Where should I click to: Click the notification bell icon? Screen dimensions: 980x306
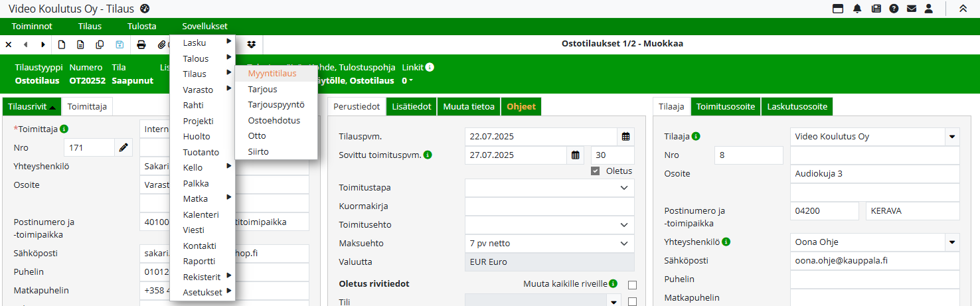tap(857, 9)
